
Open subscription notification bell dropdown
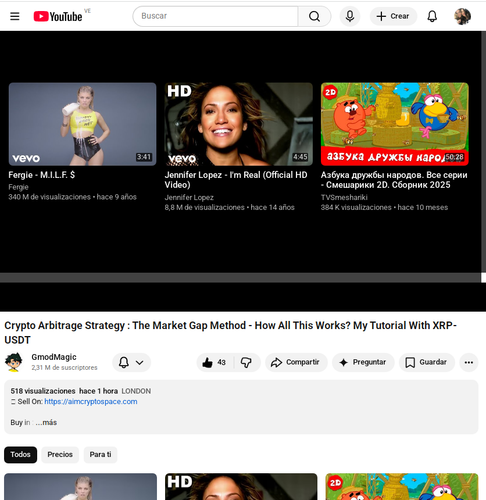pos(131,362)
